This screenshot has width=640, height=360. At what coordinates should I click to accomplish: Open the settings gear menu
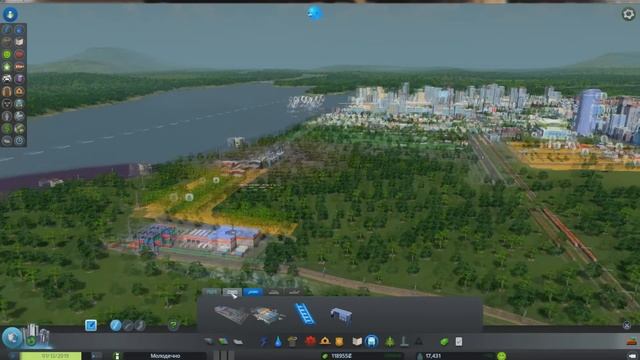[629, 14]
